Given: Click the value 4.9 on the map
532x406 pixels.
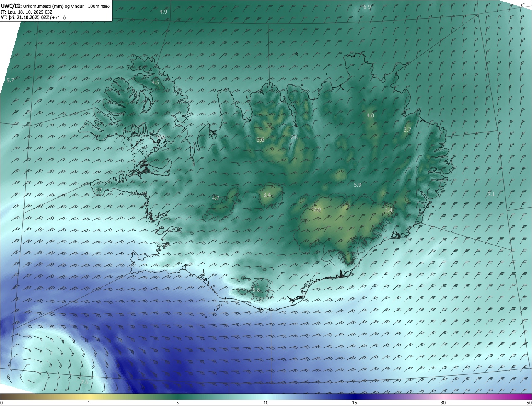Looking at the screenshot, I should pyautogui.click(x=163, y=12).
